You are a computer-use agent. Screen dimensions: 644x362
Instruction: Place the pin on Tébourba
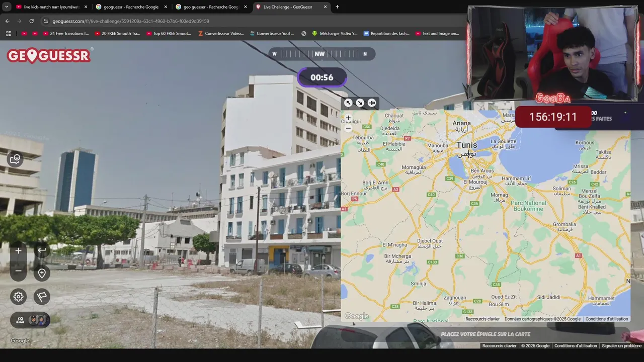(363, 137)
